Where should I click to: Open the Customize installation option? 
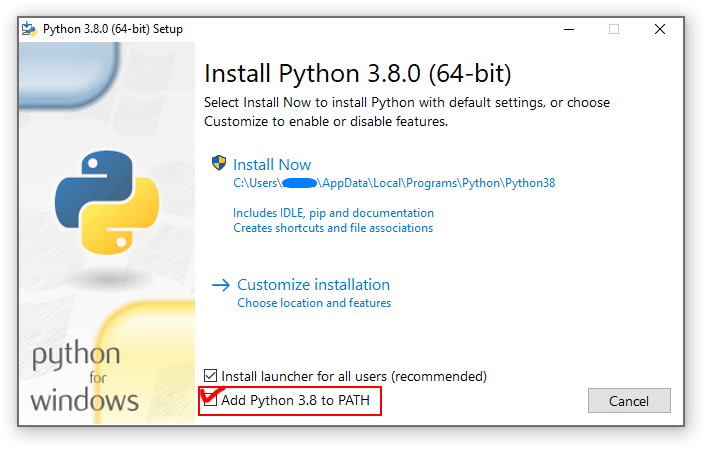point(313,285)
